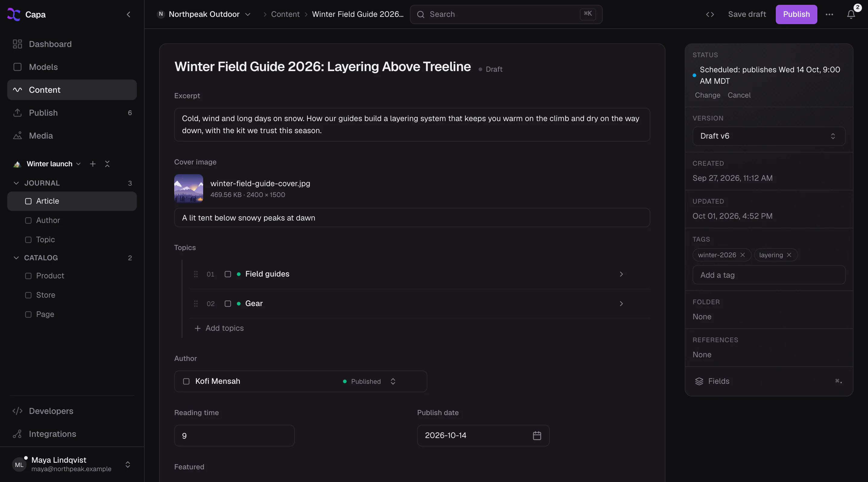Click the purple Publish button
This screenshot has height=482, width=868.
pos(796,14)
